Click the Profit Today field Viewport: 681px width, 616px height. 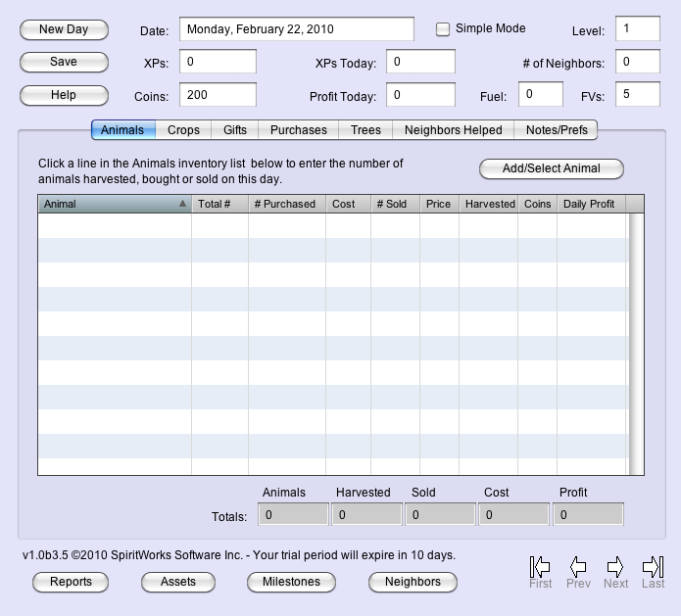[420, 95]
